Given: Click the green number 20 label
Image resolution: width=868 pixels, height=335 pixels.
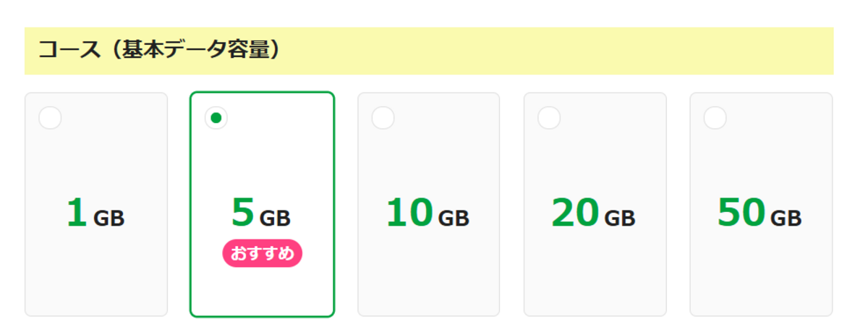Looking at the screenshot, I should 576,213.
